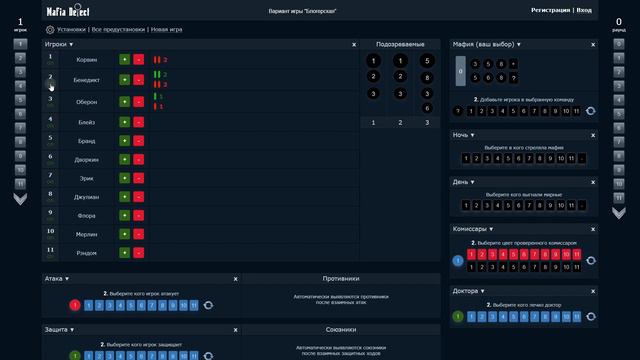
Task: Select the highlighted 0 team bar in Мафия
Action: pyautogui.click(x=460, y=71)
